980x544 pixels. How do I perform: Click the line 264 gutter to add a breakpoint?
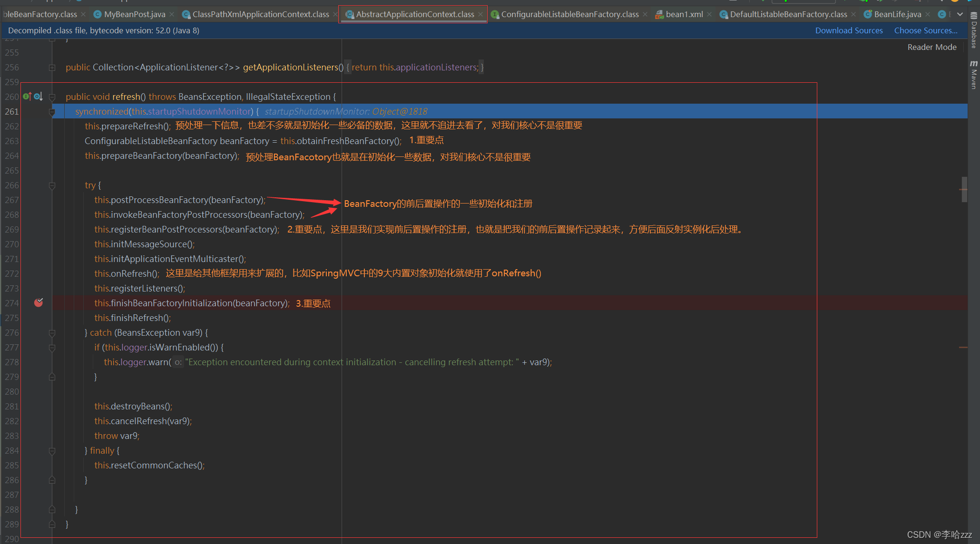coord(39,156)
